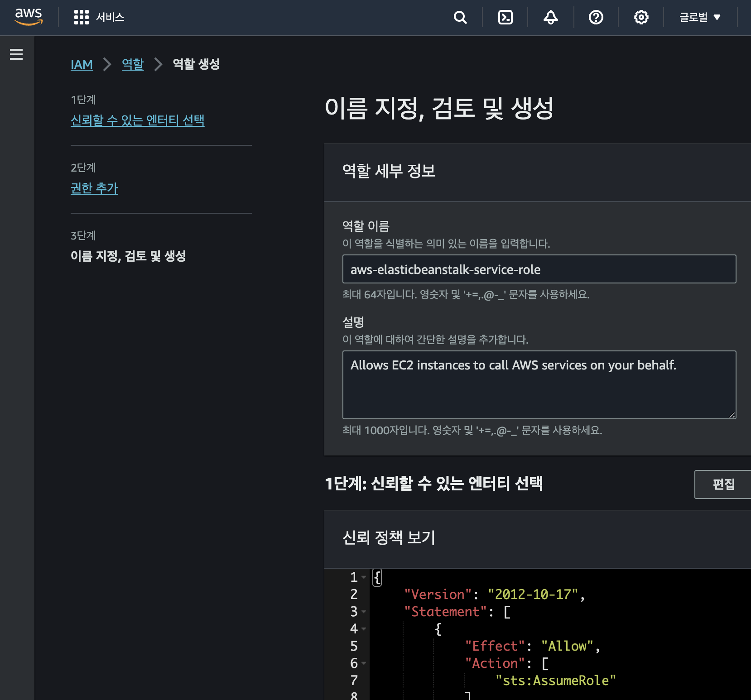Viewport: 751px width, 700px height.
Task: Click the 역할 이름 input field
Action: pyautogui.click(x=539, y=269)
